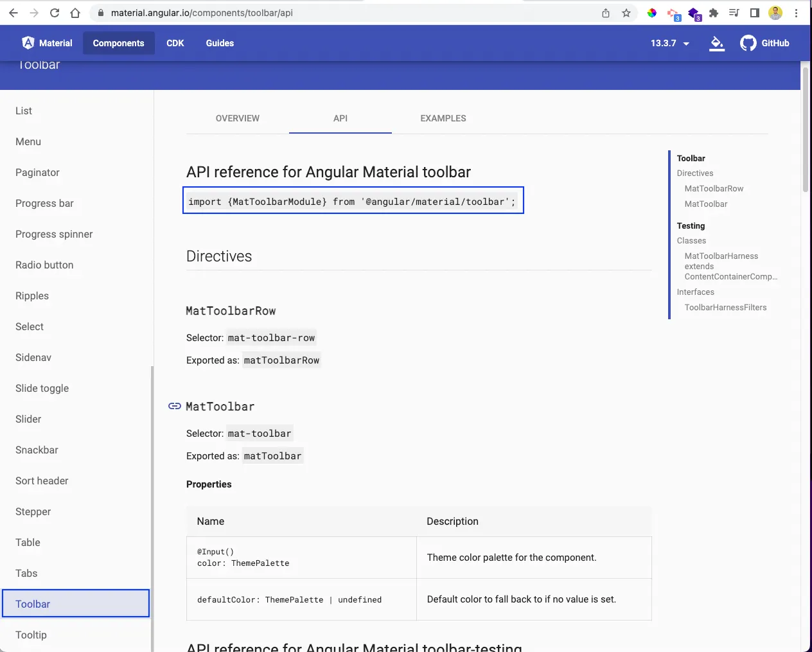Go back with the browser back arrow
The image size is (812, 652).
point(13,13)
